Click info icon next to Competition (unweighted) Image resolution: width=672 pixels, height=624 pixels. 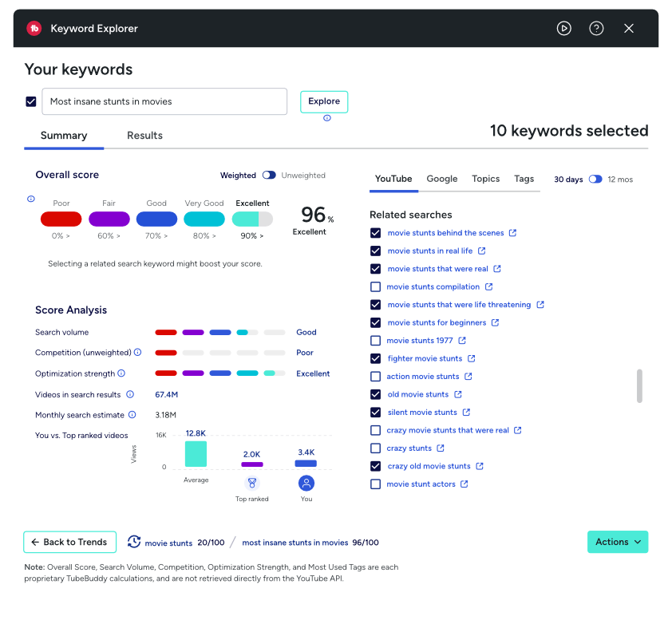pos(137,353)
